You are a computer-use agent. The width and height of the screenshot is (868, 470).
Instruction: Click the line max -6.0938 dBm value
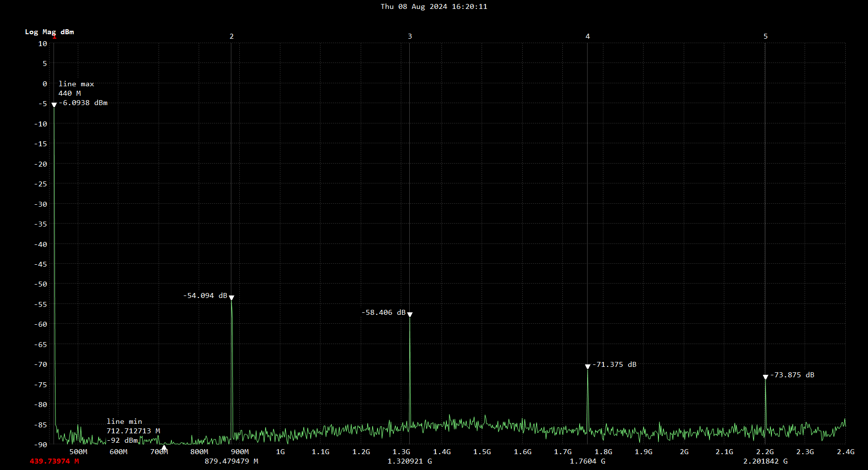[83, 103]
